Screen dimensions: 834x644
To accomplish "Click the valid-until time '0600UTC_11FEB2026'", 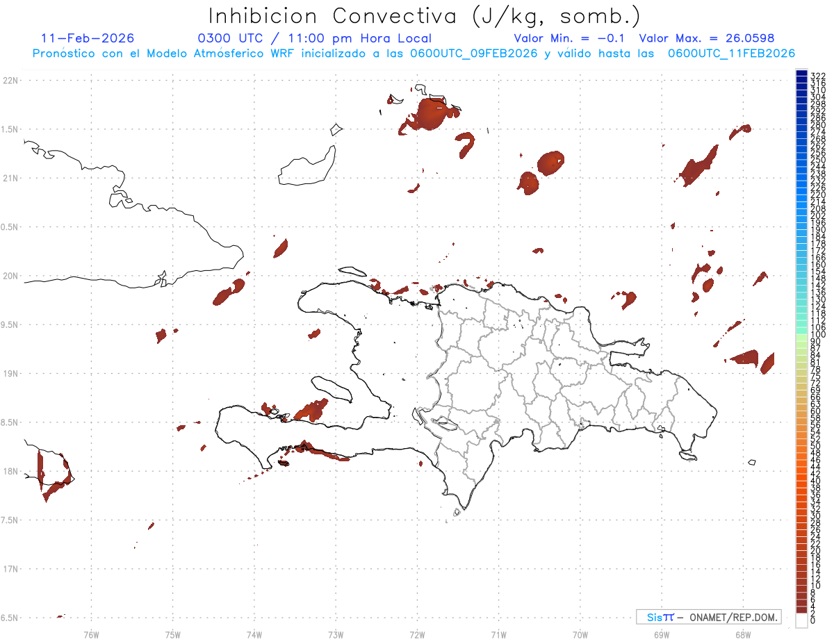I will (x=731, y=53).
